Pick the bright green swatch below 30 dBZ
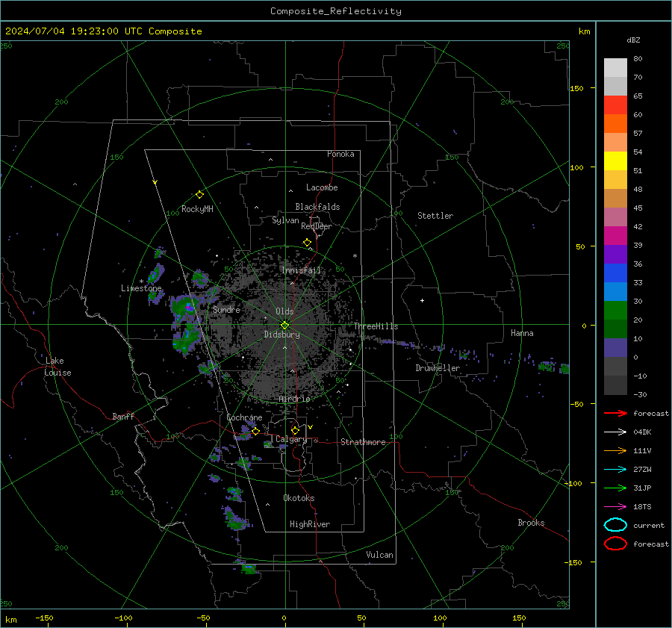The width and height of the screenshot is (672, 628). (615, 311)
